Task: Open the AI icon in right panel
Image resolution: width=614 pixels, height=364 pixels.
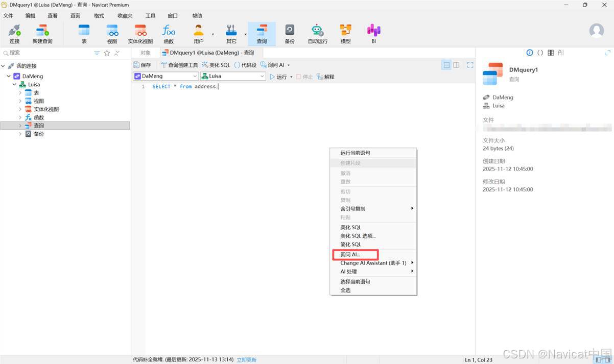Action: (x=560, y=53)
